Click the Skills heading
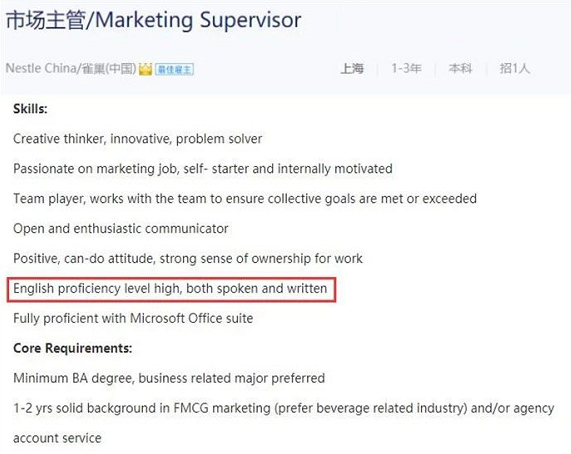 pos(30,109)
